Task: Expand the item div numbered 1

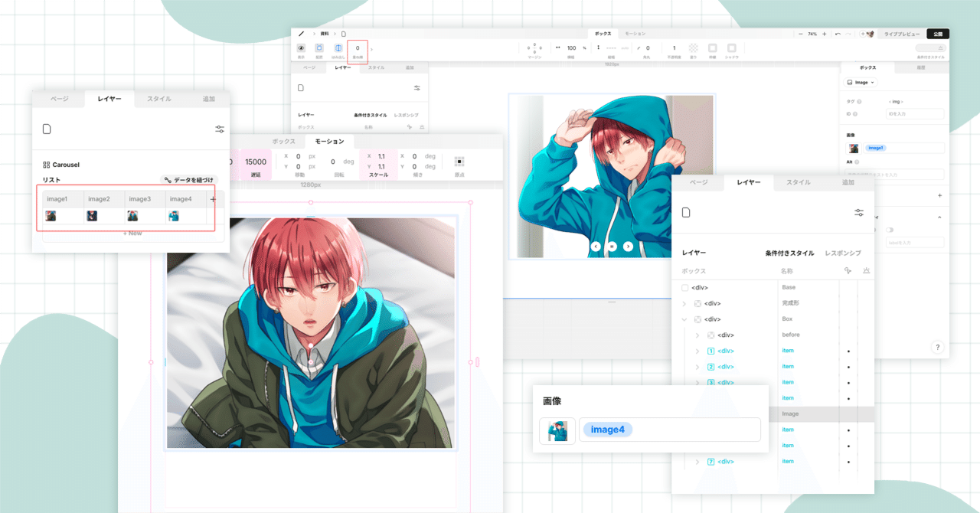Action: pyautogui.click(x=697, y=351)
